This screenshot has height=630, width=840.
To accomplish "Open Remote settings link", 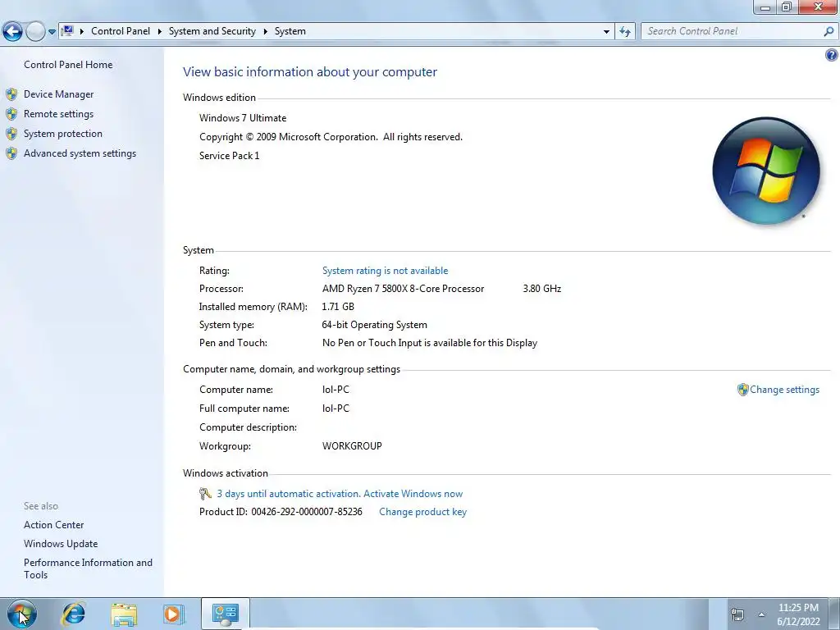I will (58, 114).
